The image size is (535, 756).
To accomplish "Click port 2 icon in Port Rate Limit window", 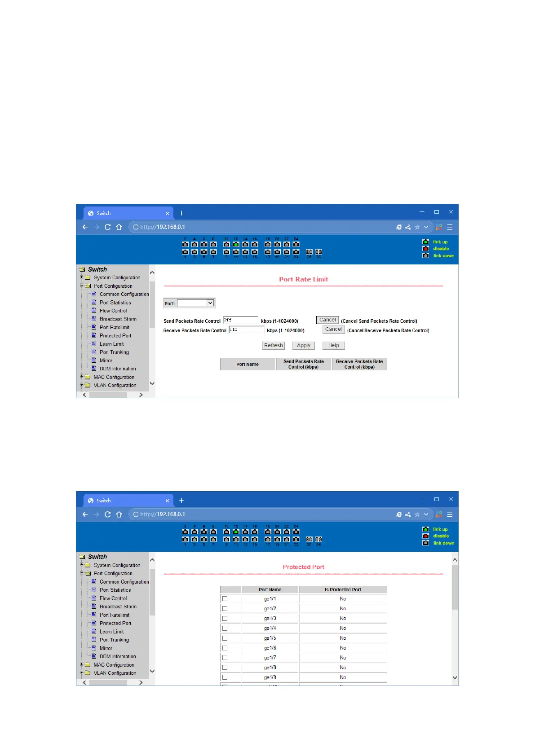I will pyautogui.click(x=185, y=244).
